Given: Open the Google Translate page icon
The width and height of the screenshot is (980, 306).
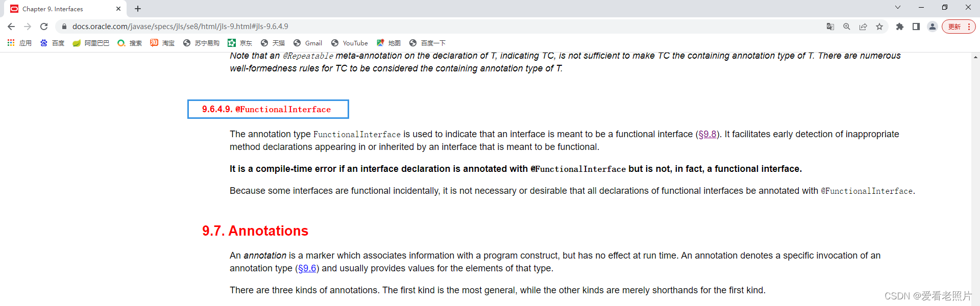Looking at the screenshot, I should click(x=830, y=27).
